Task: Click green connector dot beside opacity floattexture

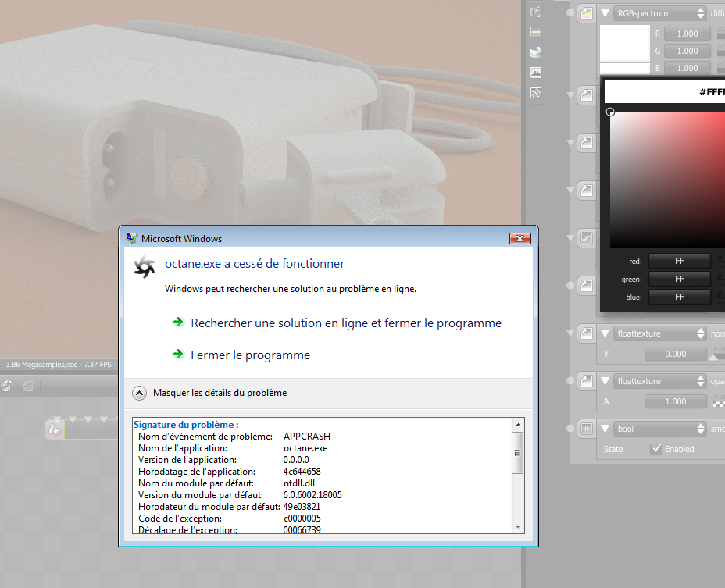Action: pyautogui.click(x=570, y=381)
